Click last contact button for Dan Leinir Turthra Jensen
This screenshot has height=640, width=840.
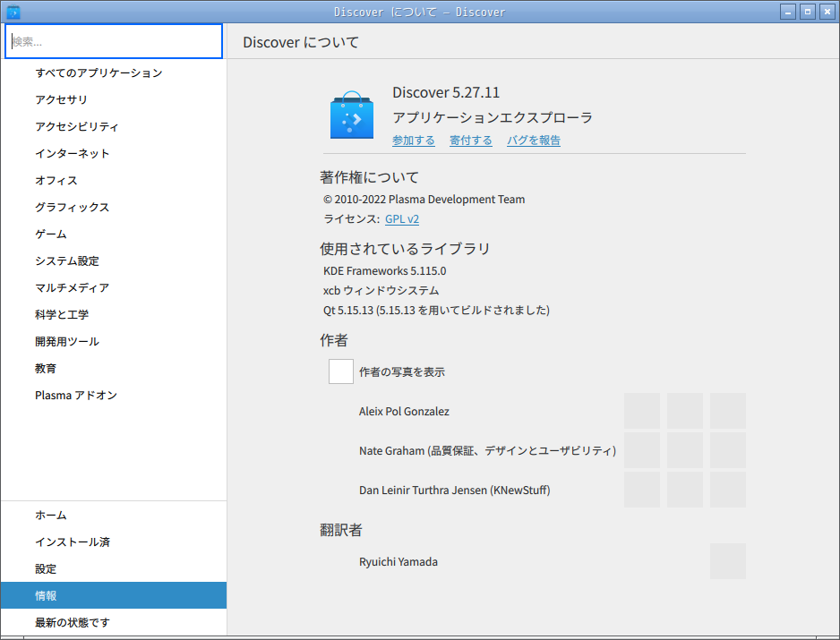pyautogui.click(x=728, y=490)
